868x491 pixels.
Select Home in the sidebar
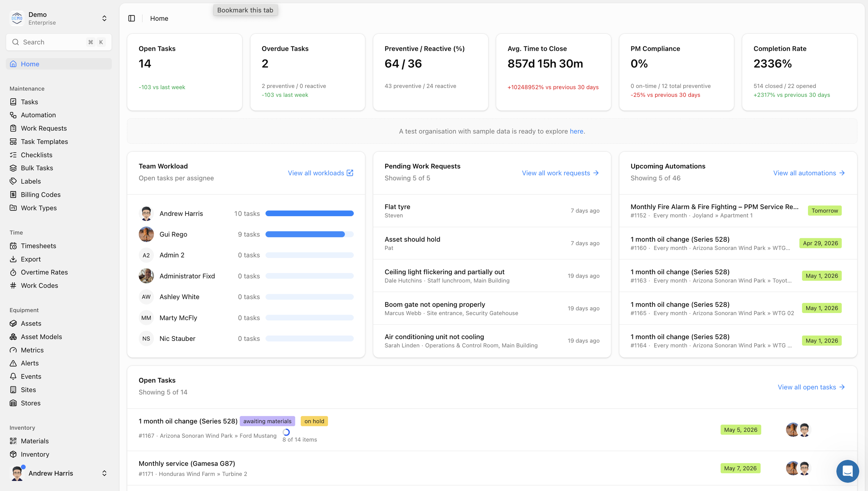click(x=30, y=64)
